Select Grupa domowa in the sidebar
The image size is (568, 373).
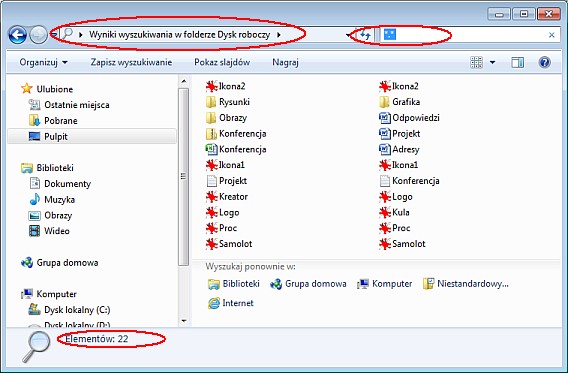coord(60,263)
